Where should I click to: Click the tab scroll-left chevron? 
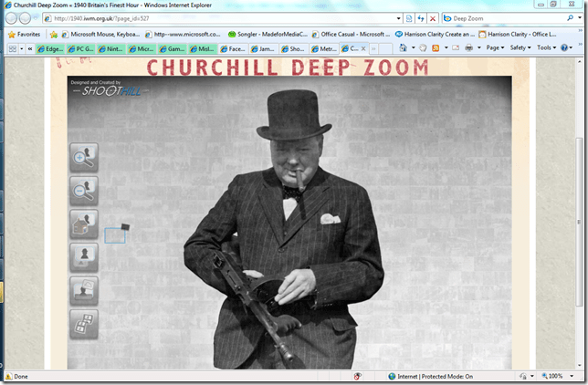point(30,48)
